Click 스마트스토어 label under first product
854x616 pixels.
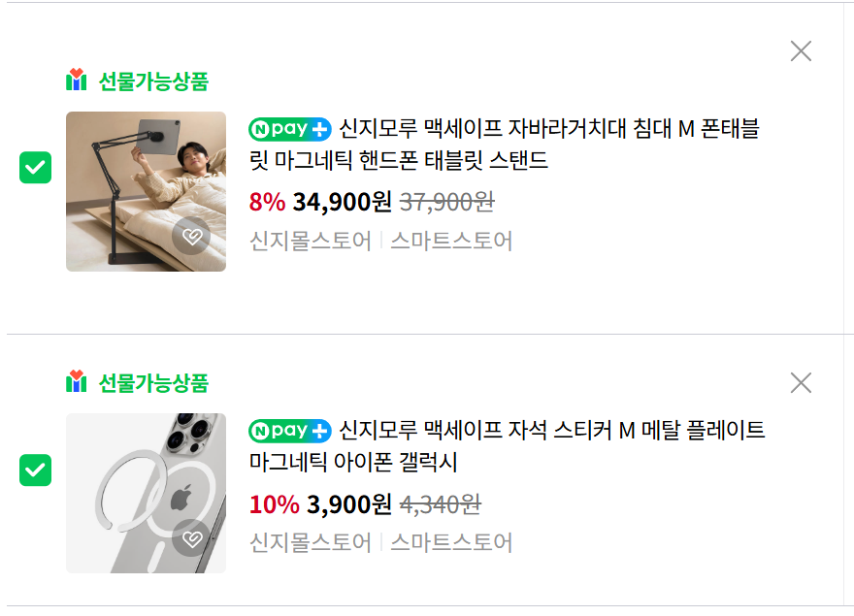tap(451, 241)
